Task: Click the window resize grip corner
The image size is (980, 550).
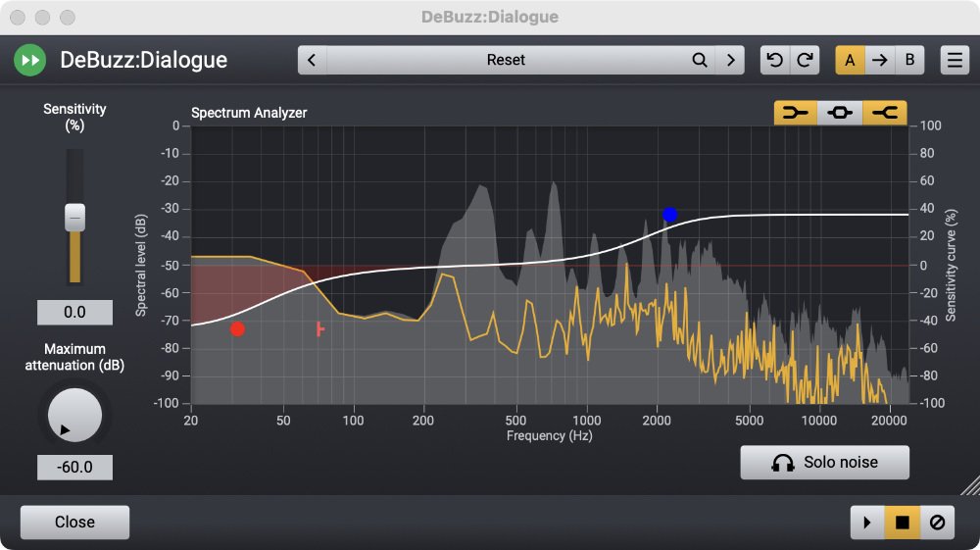Action: pyautogui.click(x=970, y=484)
